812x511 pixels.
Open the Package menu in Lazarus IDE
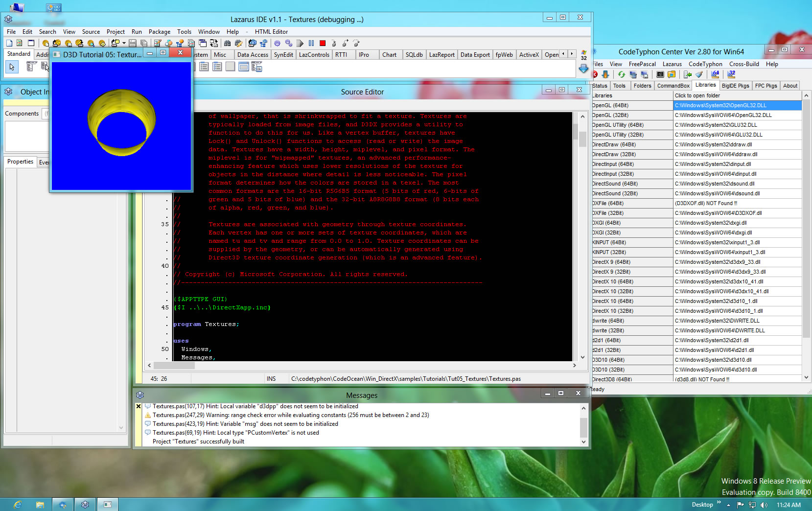coord(160,31)
